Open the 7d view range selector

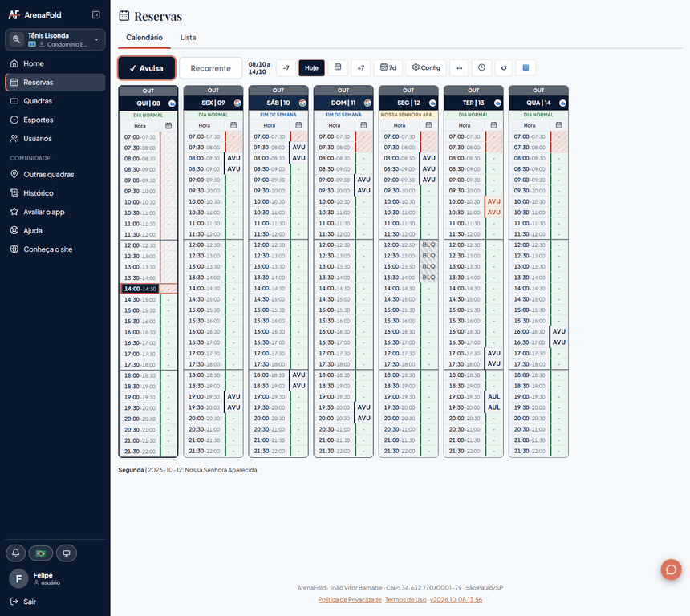point(388,67)
